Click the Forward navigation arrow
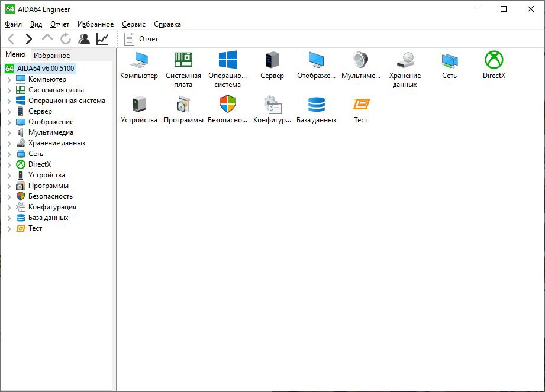Screen dimensions: 545x392 coord(29,39)
